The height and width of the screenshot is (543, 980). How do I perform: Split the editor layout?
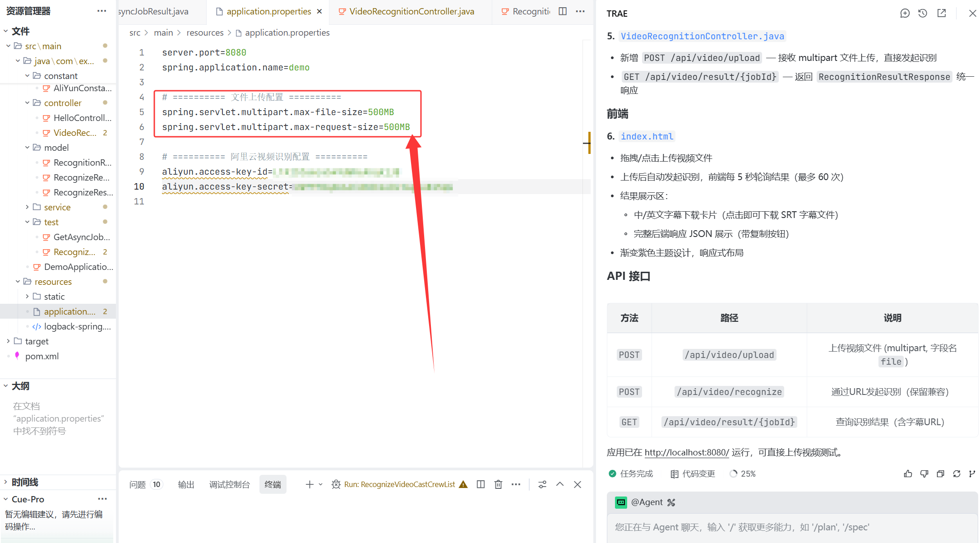point(563,11)
